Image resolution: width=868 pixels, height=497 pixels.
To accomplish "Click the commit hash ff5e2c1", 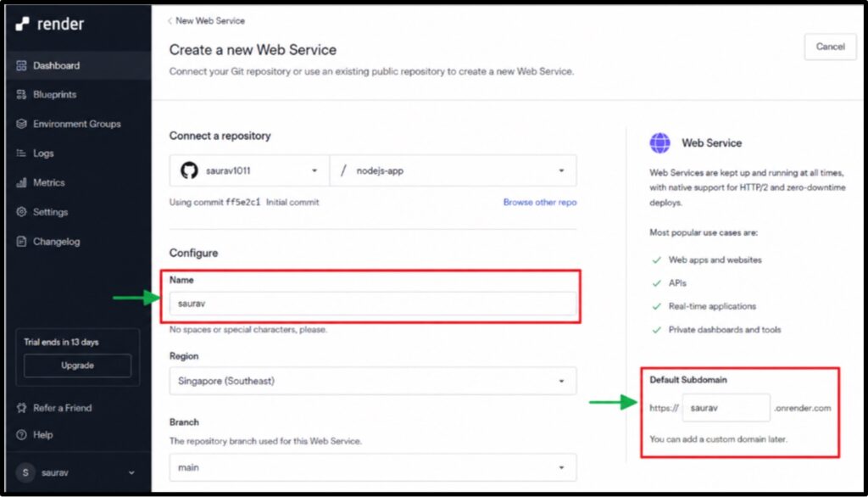I will coord(242,202).
